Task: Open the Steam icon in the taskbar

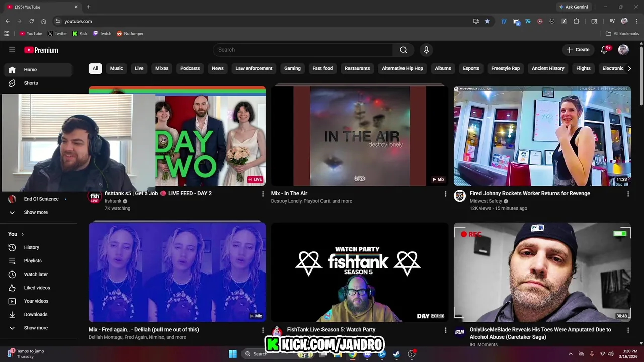Action: [396, 354]
